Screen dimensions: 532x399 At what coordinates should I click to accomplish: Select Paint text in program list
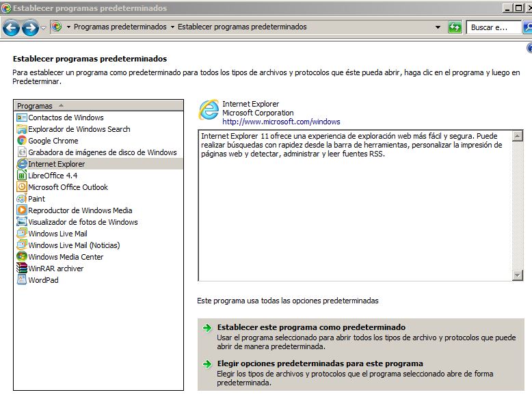click(37, 199)
